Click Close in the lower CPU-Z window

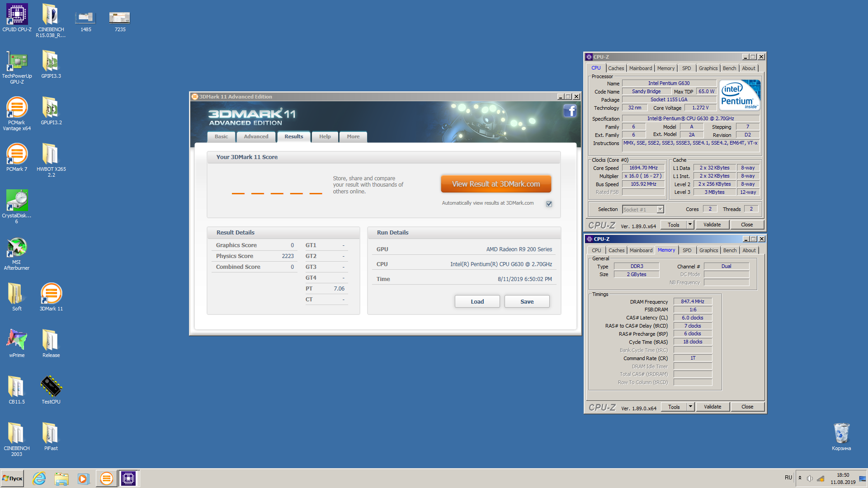(747, 407)
